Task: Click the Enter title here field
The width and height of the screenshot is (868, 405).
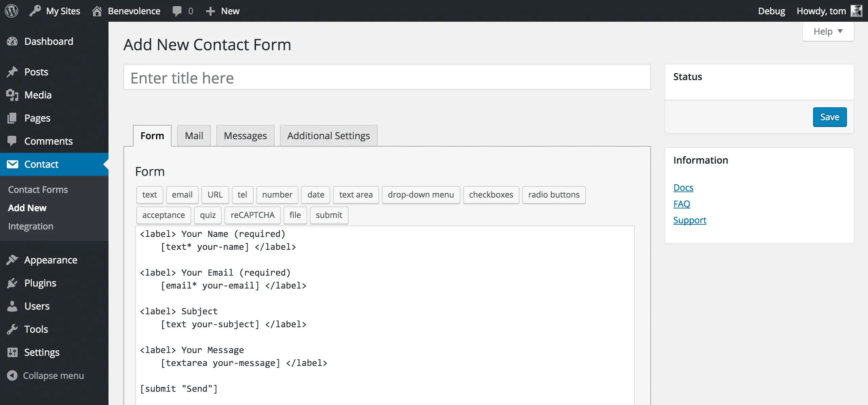Action: click(387, 77)
